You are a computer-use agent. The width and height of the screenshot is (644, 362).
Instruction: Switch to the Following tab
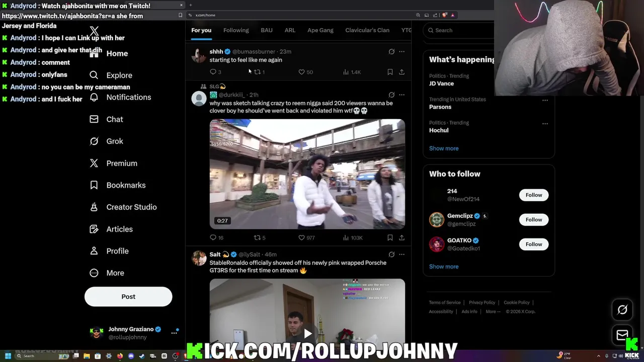[236, 30]
